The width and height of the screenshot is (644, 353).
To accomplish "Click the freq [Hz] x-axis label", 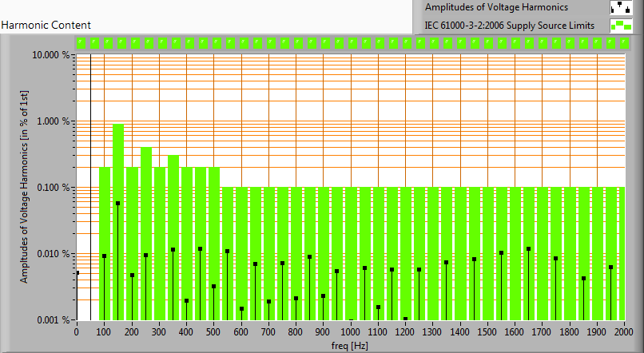I will click(349, 346).
